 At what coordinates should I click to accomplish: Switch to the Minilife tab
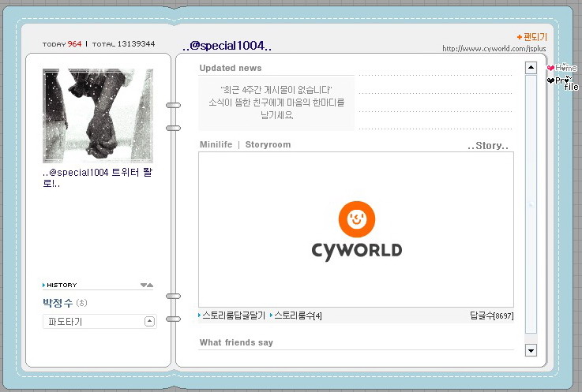[x=216, y=144]
